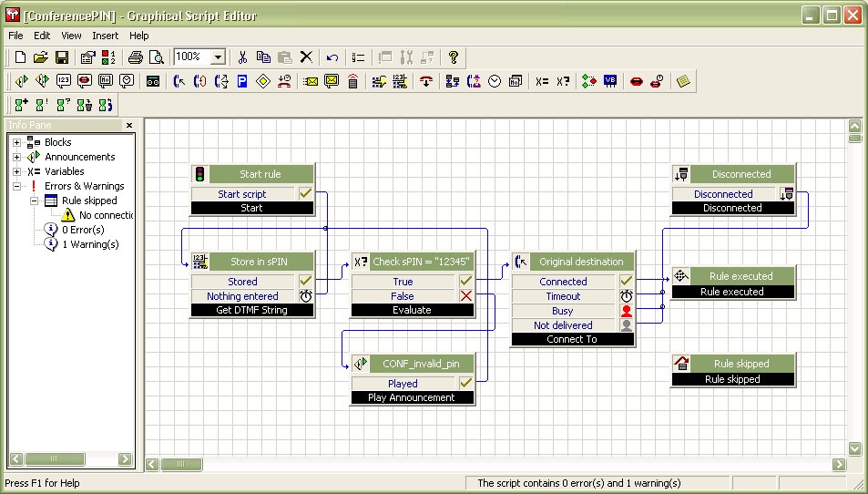Click the X= set variable icon
This screenshot has height=494, width=868.
(542, 81)
